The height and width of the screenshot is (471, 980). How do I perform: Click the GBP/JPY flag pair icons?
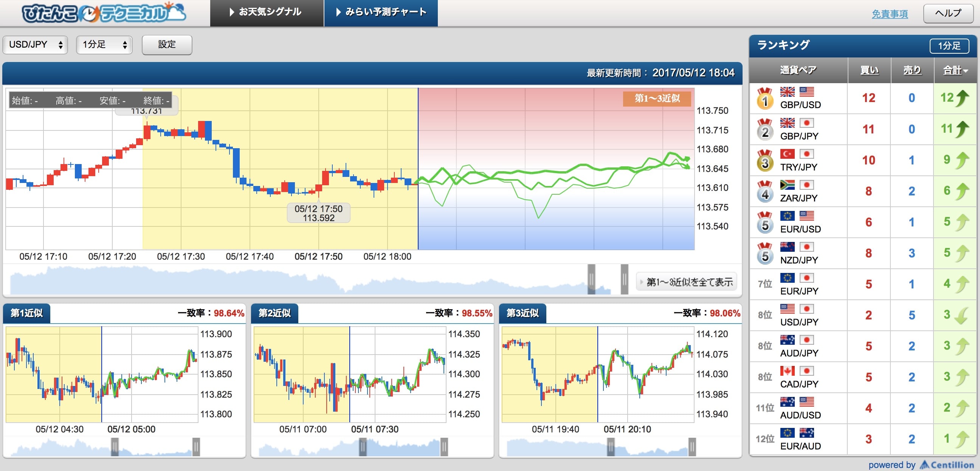tap(797, 123)
